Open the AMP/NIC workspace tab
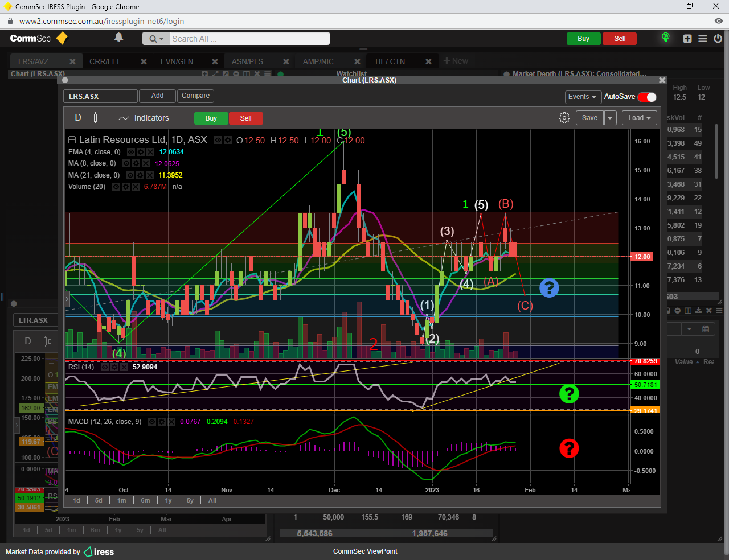The height and width of the screenshot is (560, 729). coord(318,61)
